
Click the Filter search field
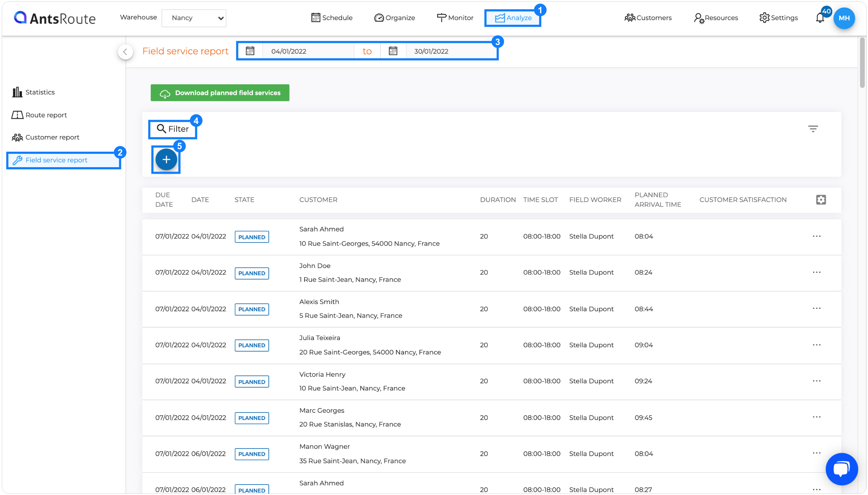(173, 129)
